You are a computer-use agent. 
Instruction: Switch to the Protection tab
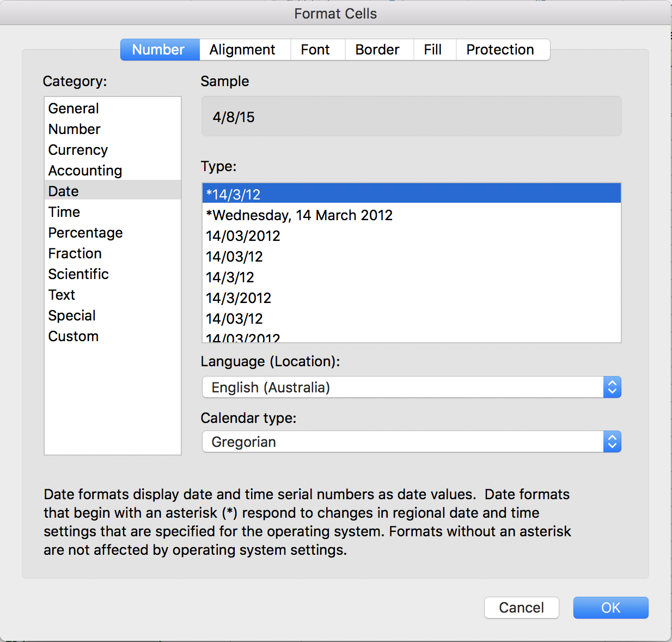[500, 50]
